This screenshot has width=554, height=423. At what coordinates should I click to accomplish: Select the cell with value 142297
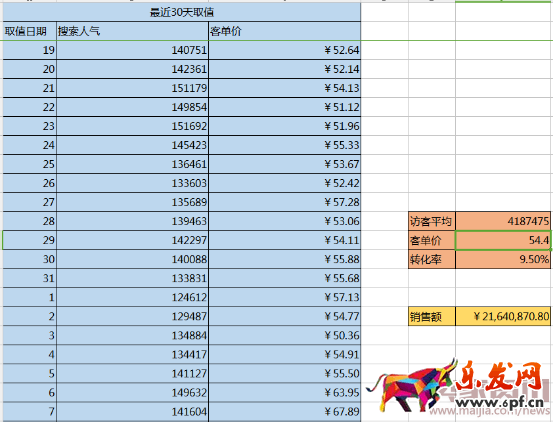pos(132,241)
